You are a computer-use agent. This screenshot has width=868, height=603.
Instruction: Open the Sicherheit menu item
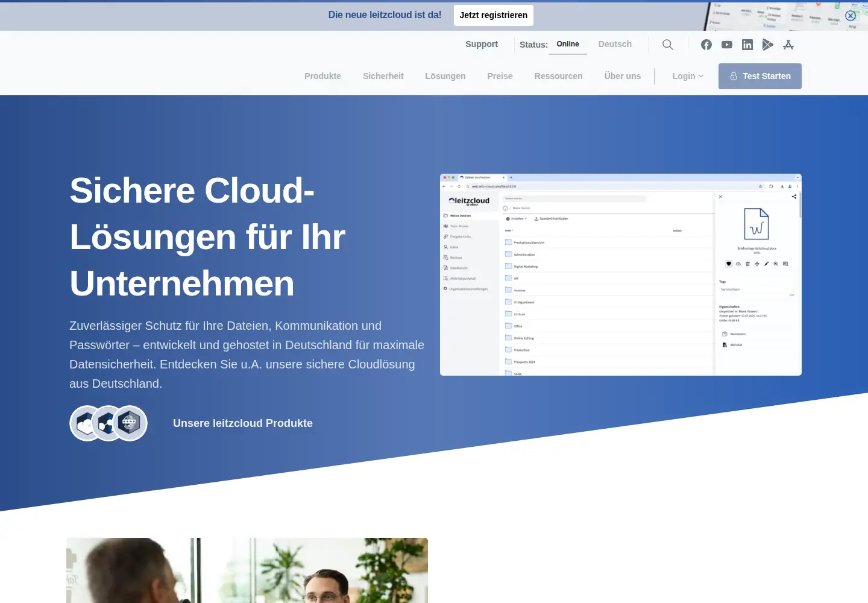(x=383, y=76)
